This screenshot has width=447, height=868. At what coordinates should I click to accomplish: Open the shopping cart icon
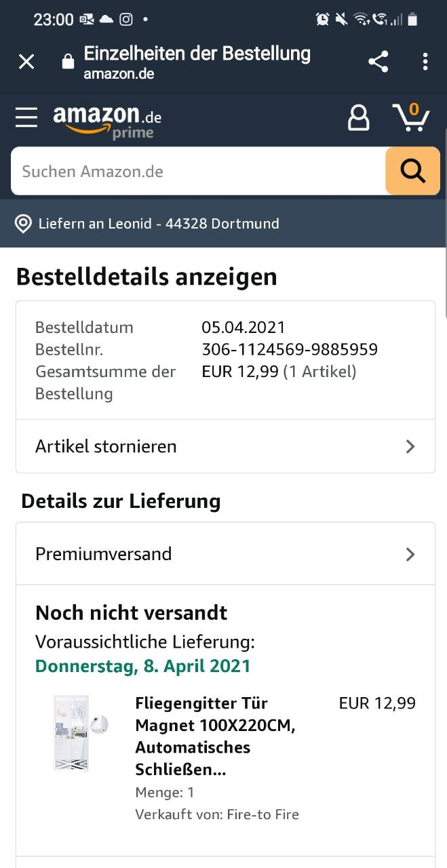coord(411,117)
